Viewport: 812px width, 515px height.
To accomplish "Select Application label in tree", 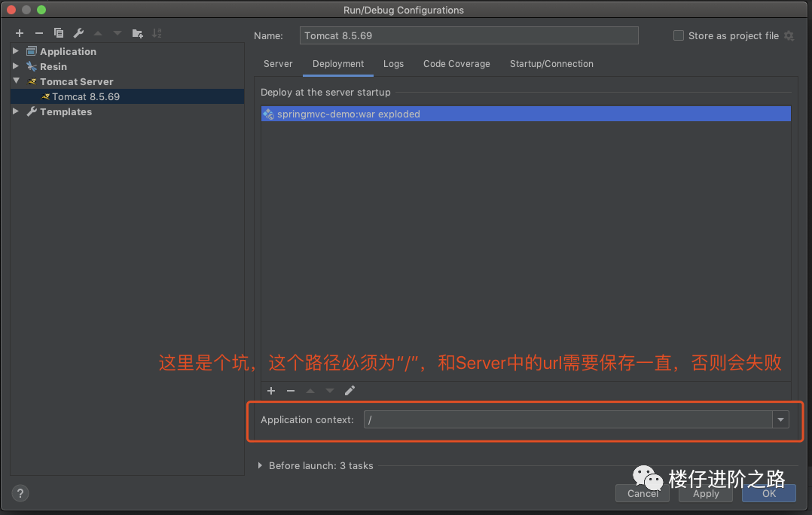I will (68, 51).
